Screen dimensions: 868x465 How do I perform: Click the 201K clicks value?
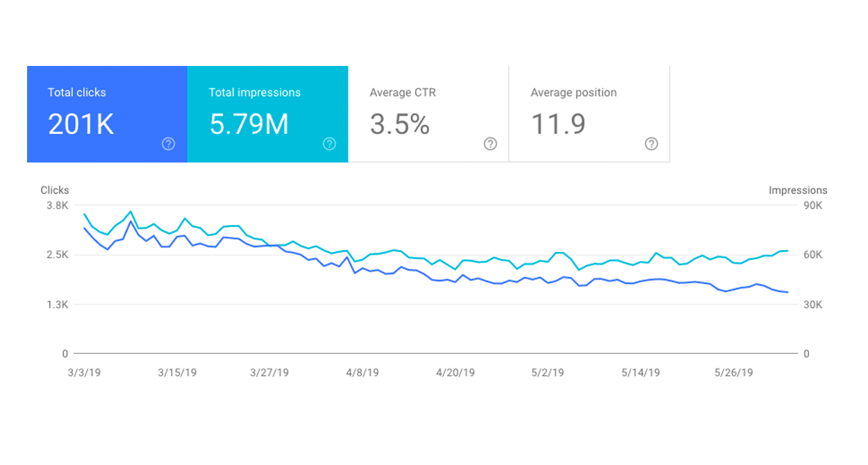click(81, 124)
